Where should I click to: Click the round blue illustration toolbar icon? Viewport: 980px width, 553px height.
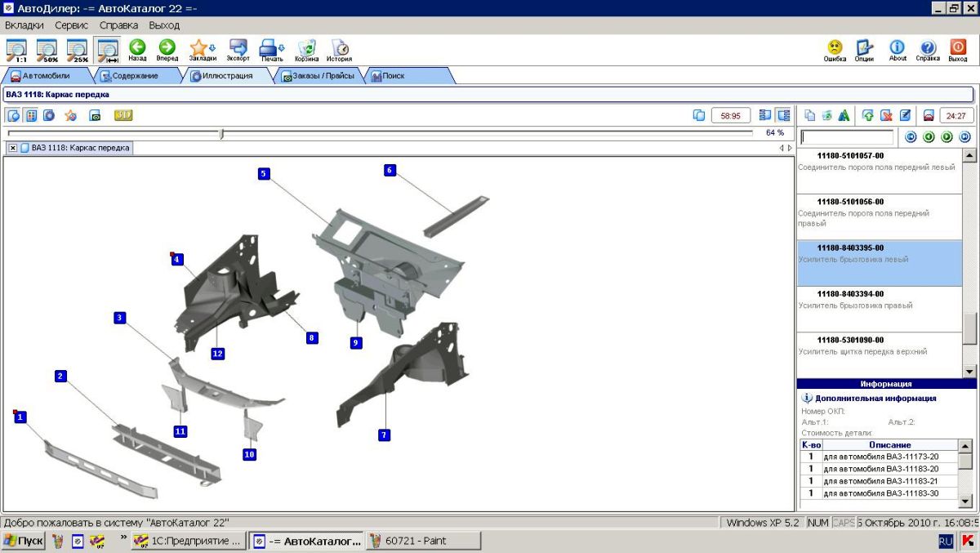pyautogui.click(x=49, y=115)
